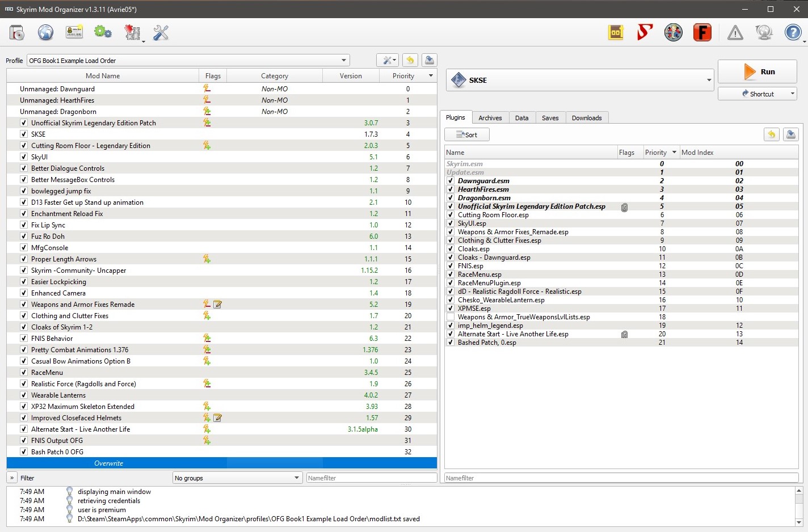The image size is (808, 532).
Task: Open the Downloads tab
Action: pos(587,118)
